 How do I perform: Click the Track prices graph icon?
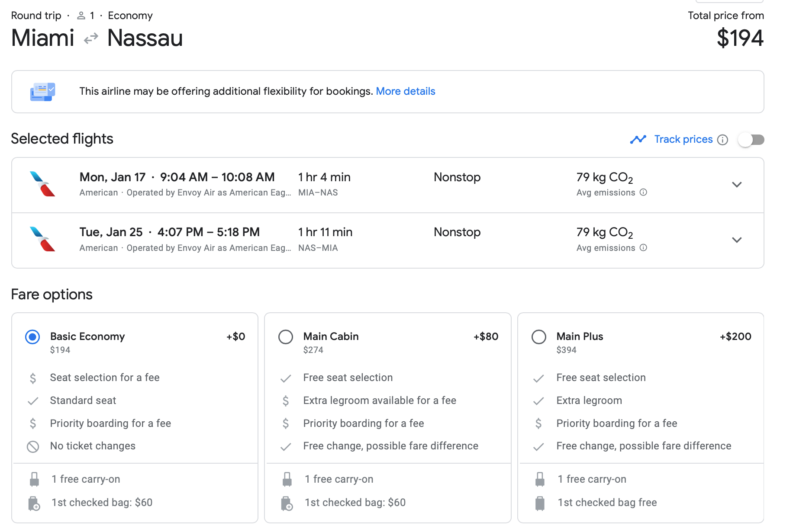click(x=638, y=139)
